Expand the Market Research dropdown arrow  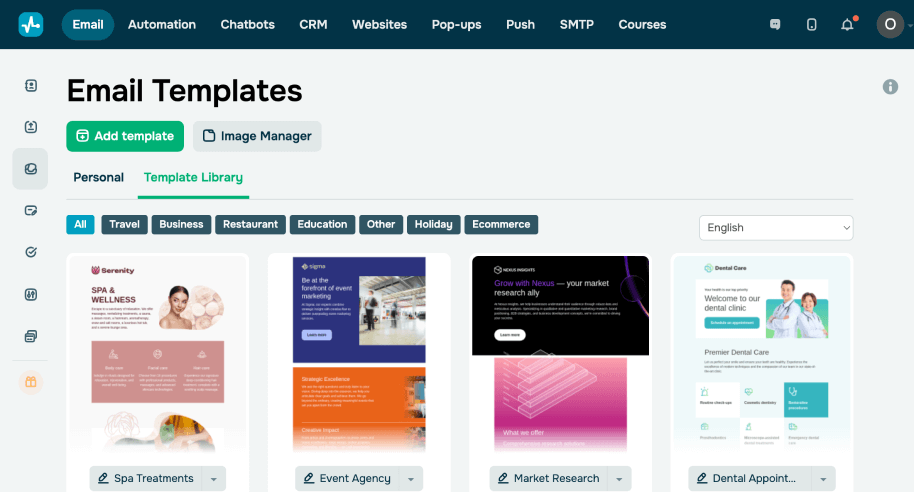(x=620, y=479)
